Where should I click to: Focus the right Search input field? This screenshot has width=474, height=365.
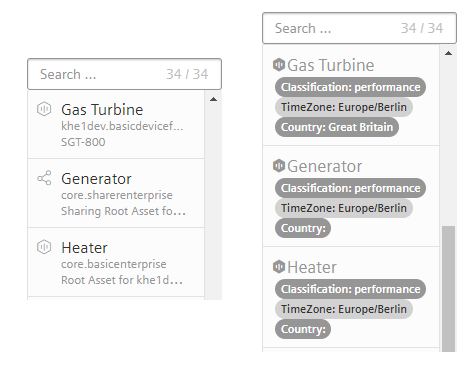click(359, 28)
